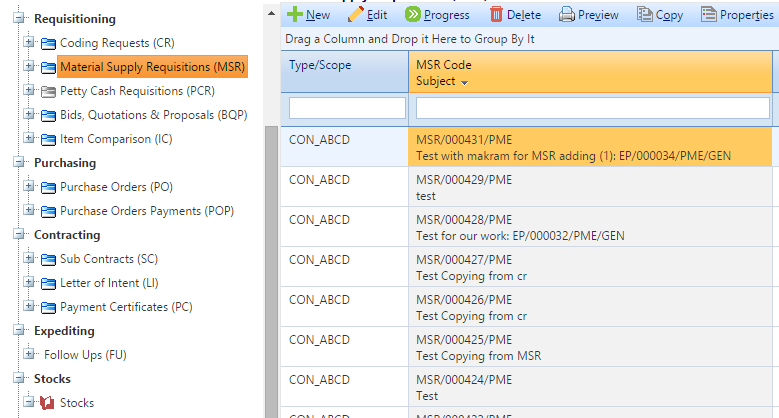Expand the Payment Certificates (PC) node

pyautogui.click(x=29, y=306)
